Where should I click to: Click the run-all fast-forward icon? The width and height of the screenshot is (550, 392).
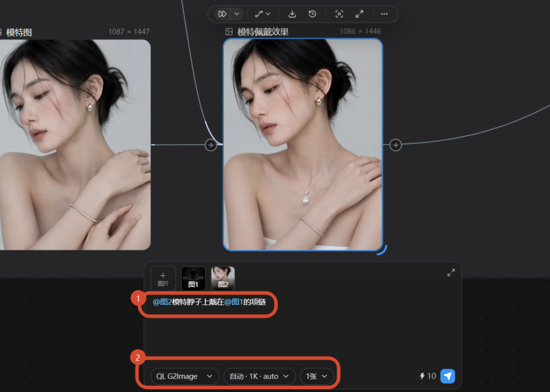pyautogui.click(x=222, y=14)
